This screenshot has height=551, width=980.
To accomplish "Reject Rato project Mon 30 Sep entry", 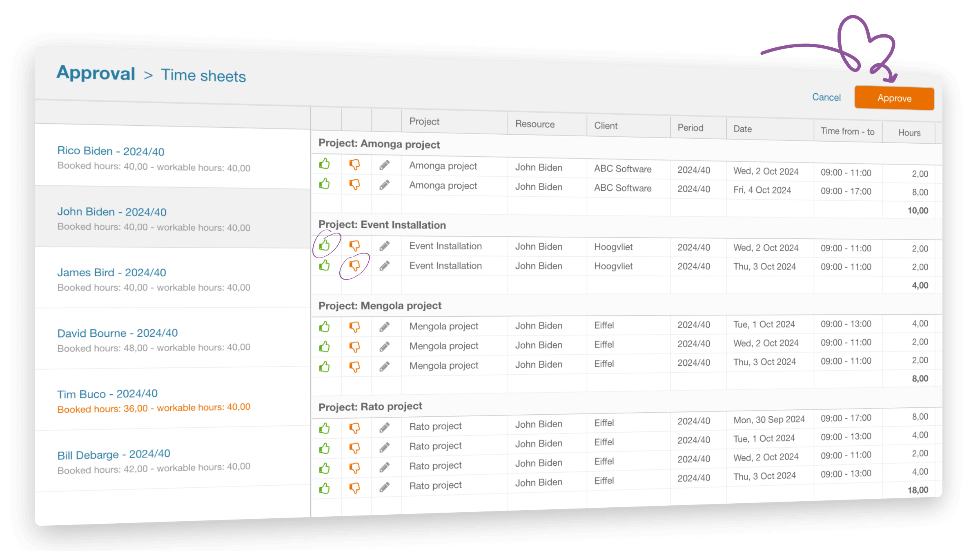I will tap(354, 428).
